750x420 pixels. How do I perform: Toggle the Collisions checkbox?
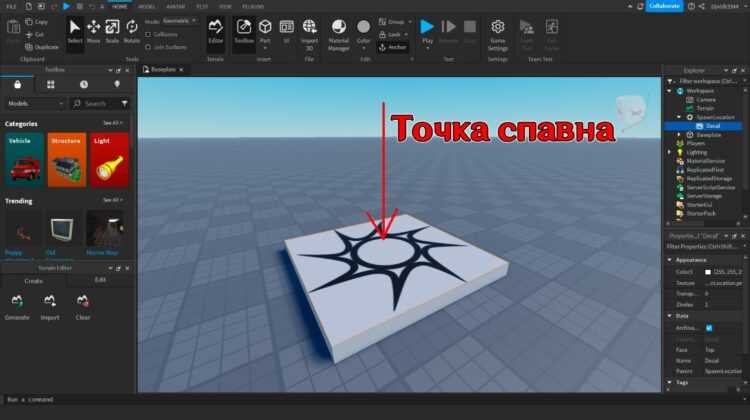pos(148,34)
